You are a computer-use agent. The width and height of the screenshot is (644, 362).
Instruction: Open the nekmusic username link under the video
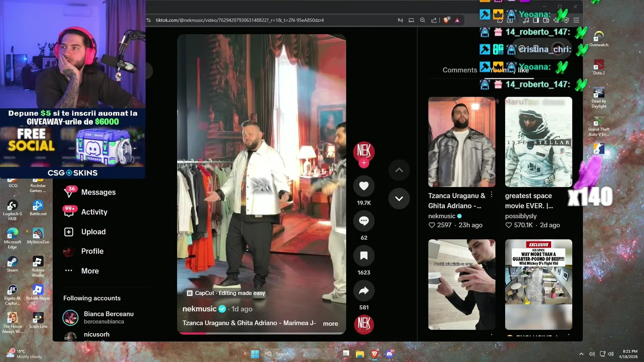[199, 309]
